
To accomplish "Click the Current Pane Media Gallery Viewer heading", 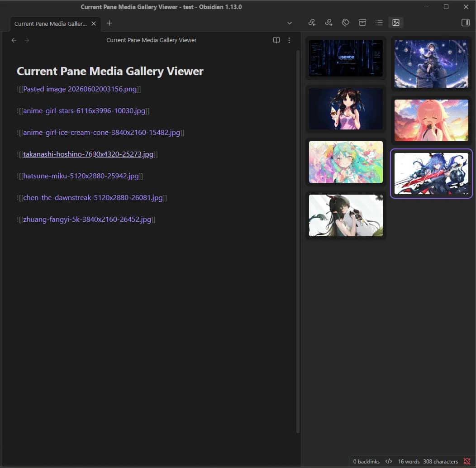I will tap(110, 71).
